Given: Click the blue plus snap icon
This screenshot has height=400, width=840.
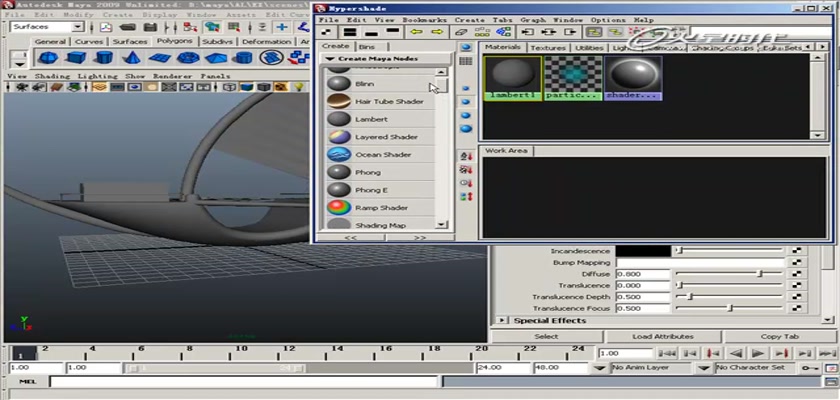Looking at the screenshot, I should point(282,27).
